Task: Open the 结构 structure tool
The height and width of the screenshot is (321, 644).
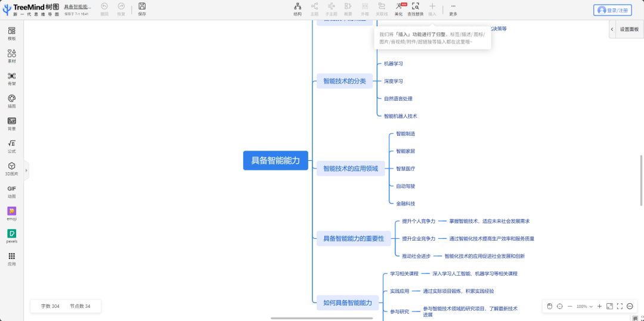Action: coord(298,9)
